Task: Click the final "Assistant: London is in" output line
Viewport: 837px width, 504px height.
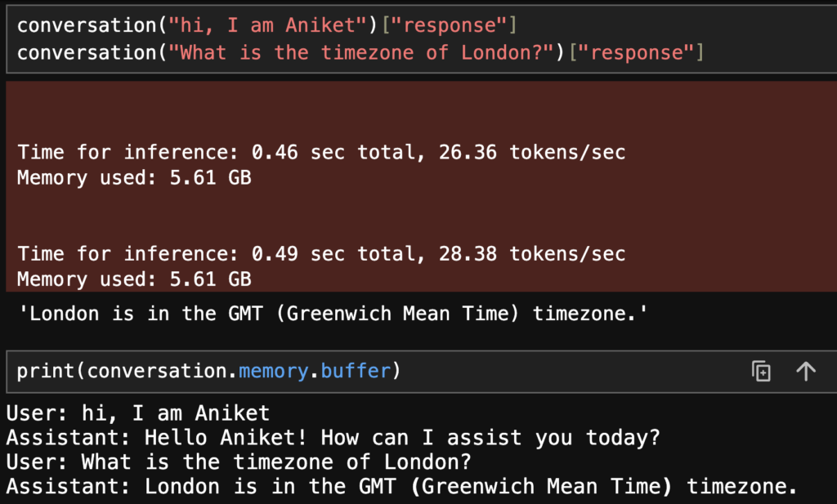Action: [x=402, y=486]
